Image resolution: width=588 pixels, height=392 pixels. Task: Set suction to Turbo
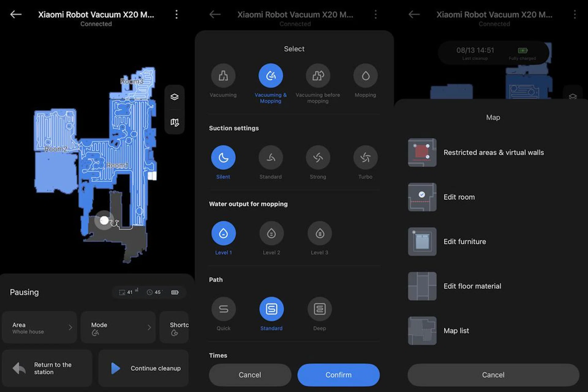pyautogui.click(x=365, y=157)
